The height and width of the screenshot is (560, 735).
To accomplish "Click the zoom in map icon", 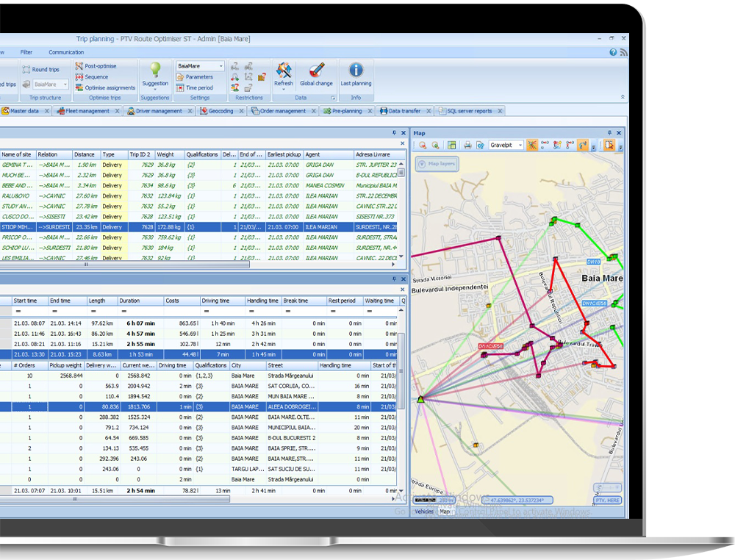I will coord(435,146).
